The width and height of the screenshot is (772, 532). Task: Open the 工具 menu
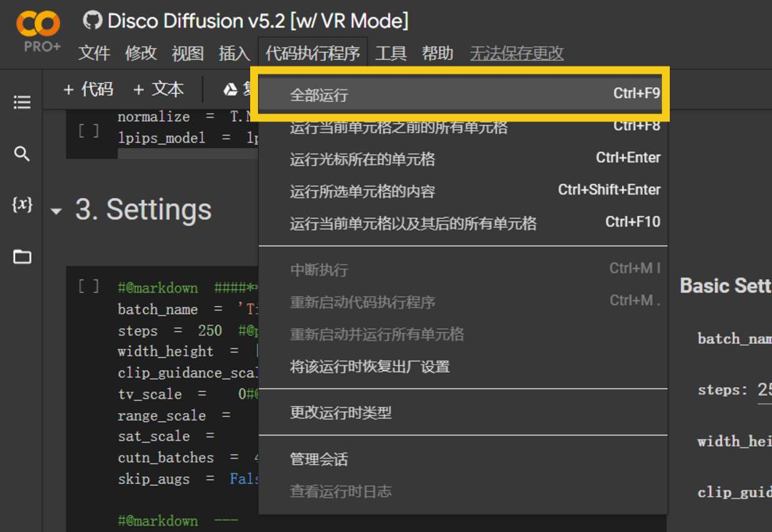coord(391,53)
